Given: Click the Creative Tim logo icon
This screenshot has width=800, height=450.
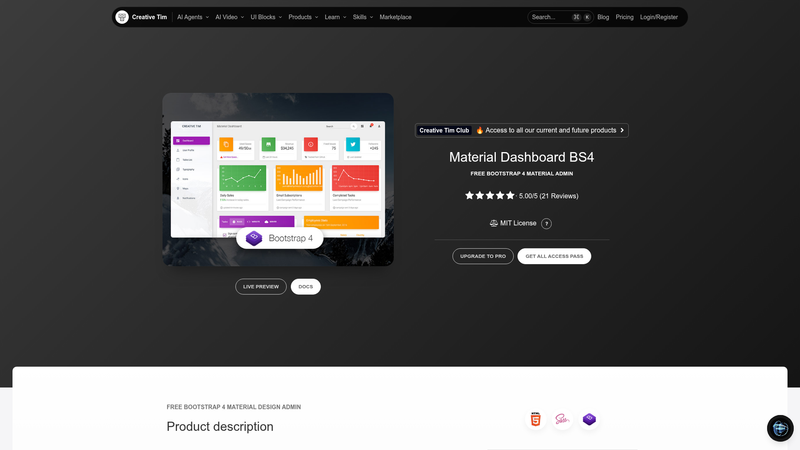Looking at the screenshot, I should coord(122,17).
